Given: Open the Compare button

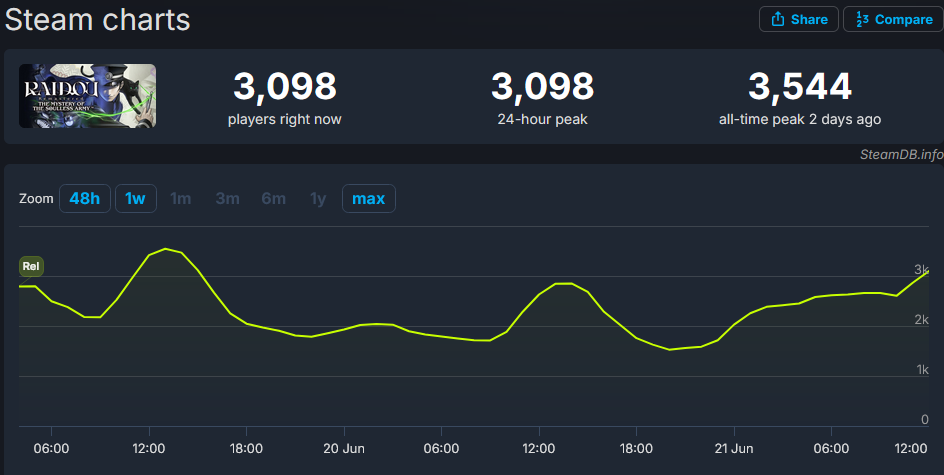Looking at the screenshot, I should [x=893, y=19].
